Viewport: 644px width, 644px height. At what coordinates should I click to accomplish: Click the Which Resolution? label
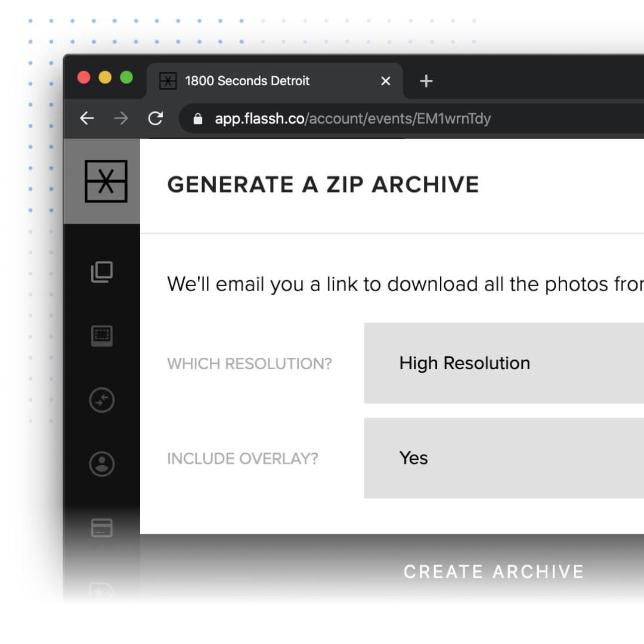(x=249, y=364)
